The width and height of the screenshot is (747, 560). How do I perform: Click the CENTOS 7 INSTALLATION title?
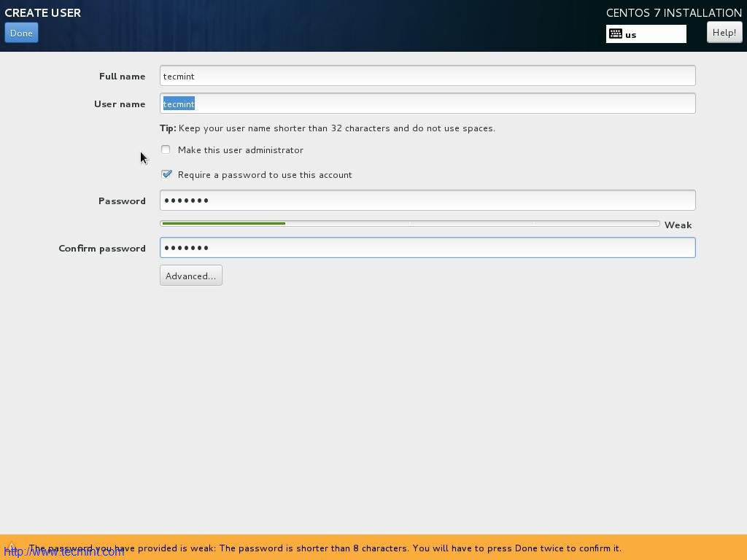click(x=673, y=13)
